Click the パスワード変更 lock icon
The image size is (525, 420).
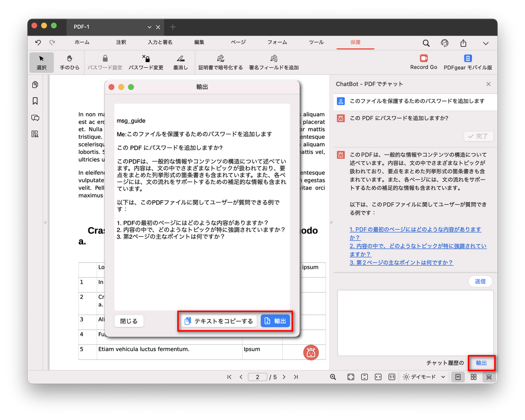click(x=146, y=59)
